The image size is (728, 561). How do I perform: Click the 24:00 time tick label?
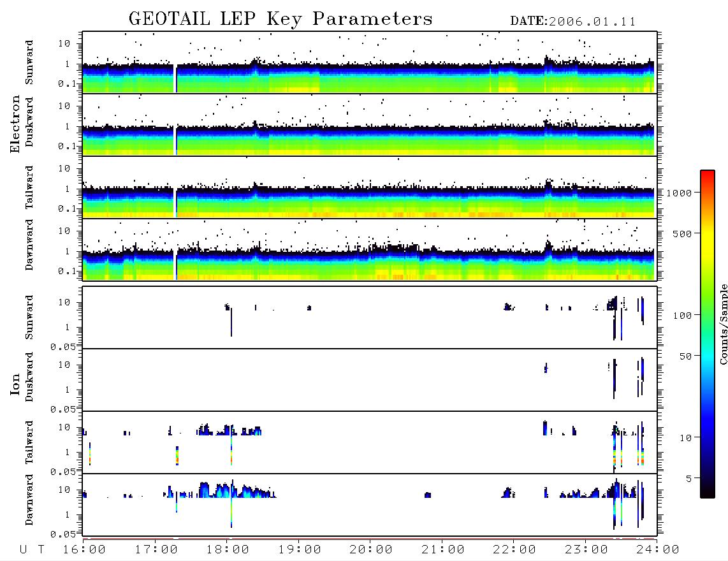click(x=659, y=550)
